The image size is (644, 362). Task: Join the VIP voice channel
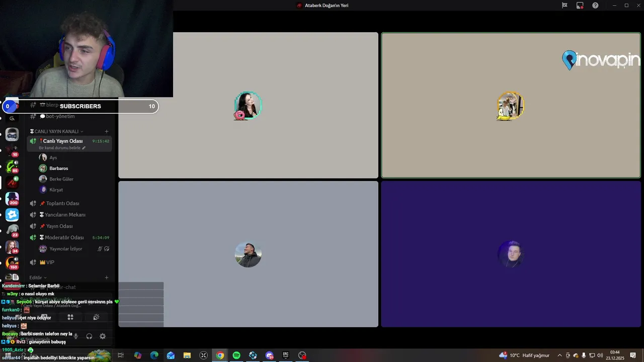click(69, 262)
